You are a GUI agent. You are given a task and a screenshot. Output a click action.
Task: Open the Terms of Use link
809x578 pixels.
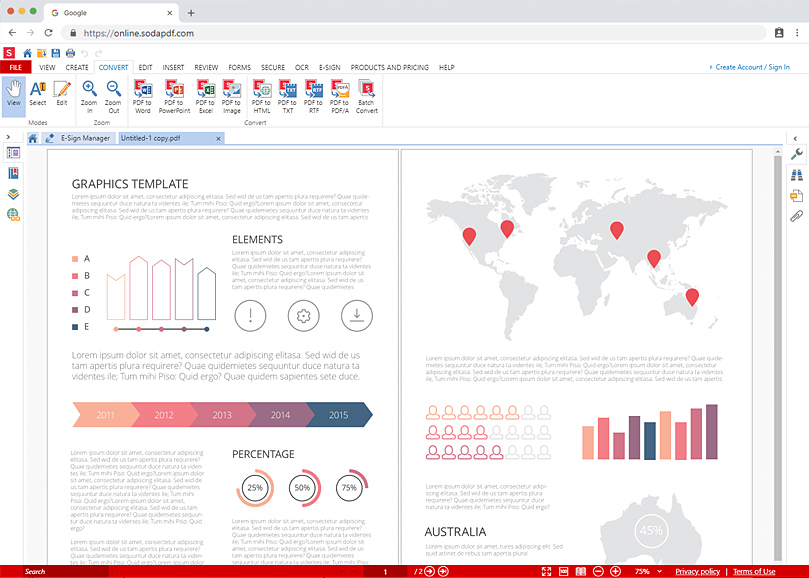click(x=754, y=571)
